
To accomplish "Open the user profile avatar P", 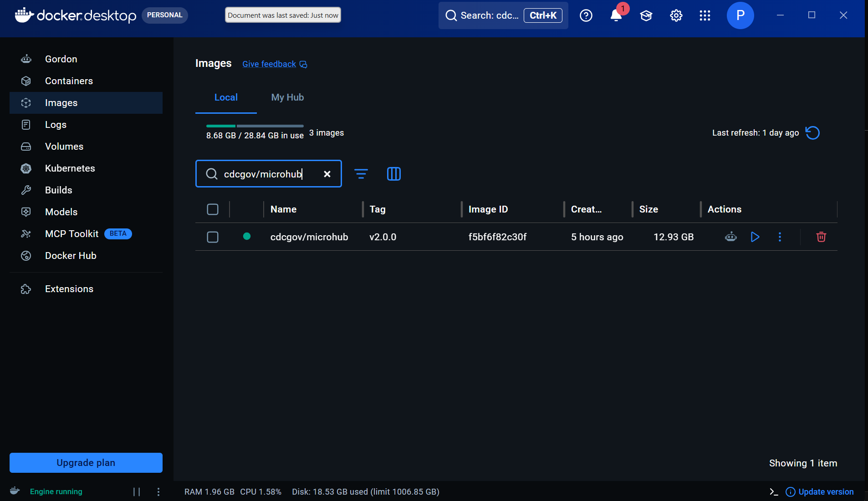I will pyautogui.click(x=740, y=15).
